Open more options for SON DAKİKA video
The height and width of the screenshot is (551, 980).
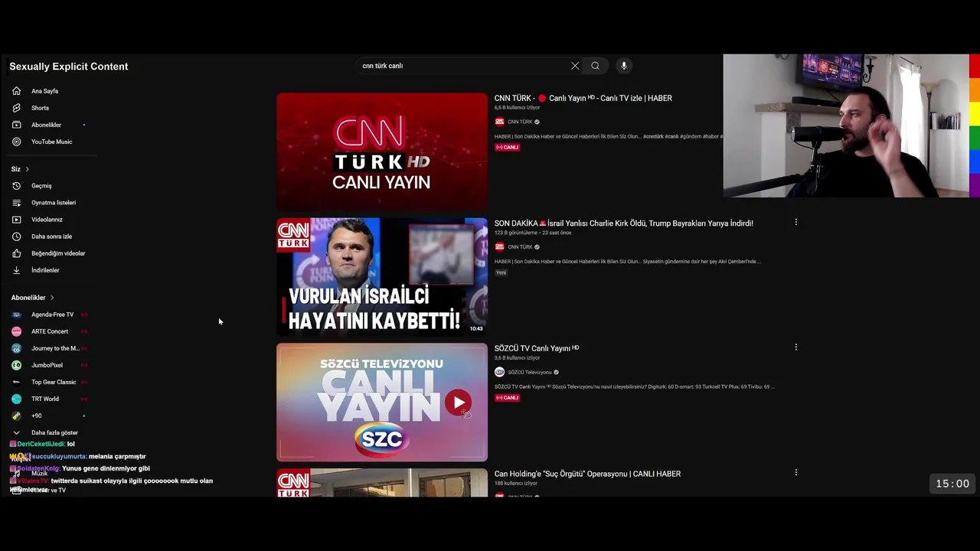pyautogui.click(x=795, y=222)
